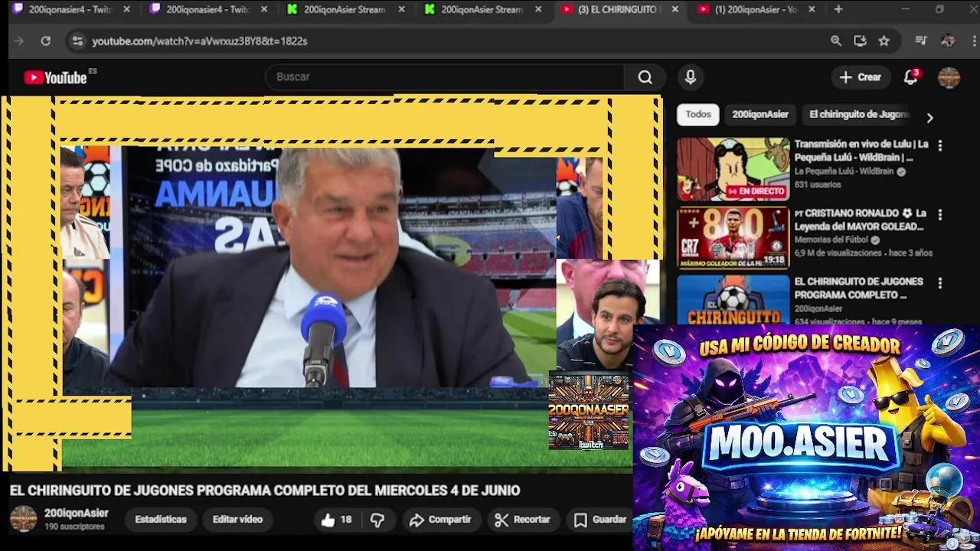Bookmark this page with the star icon
Screen dimensions: 980x551
pyautogui.click(x=884, y=41)
